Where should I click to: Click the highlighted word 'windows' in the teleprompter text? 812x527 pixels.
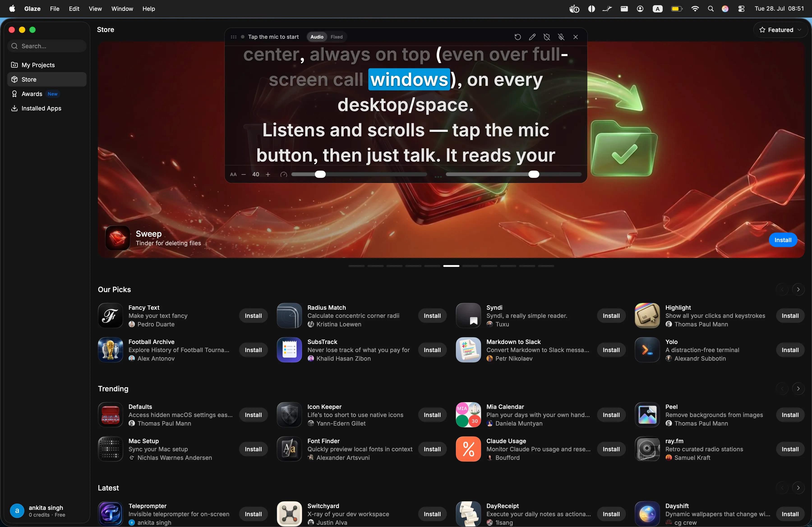[x=409, y=79]
